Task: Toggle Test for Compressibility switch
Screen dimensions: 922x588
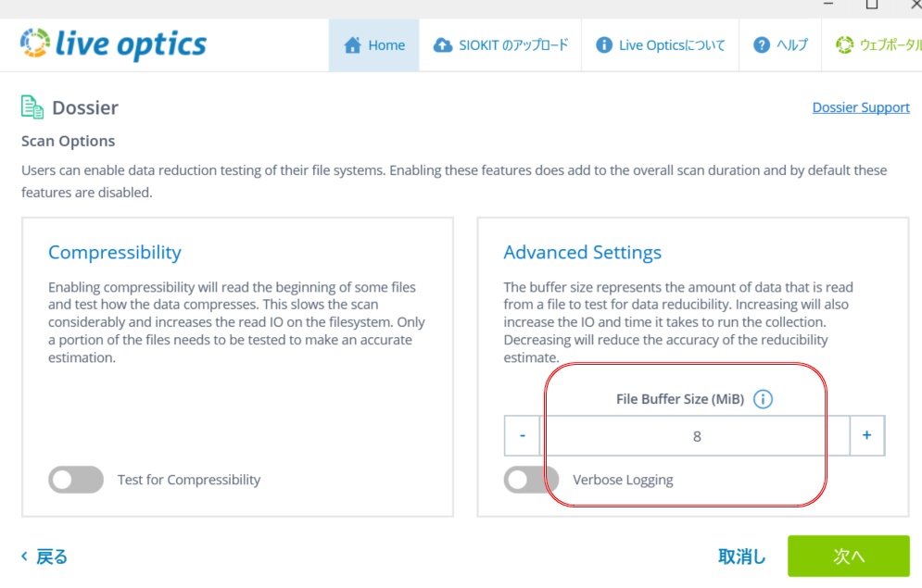Action: [x=76, y=480]
